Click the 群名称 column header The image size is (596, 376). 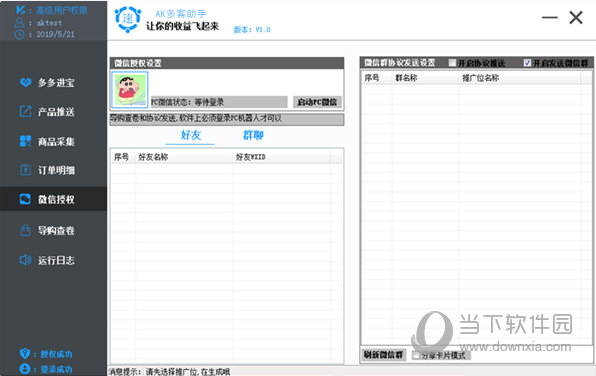point(425,78)
